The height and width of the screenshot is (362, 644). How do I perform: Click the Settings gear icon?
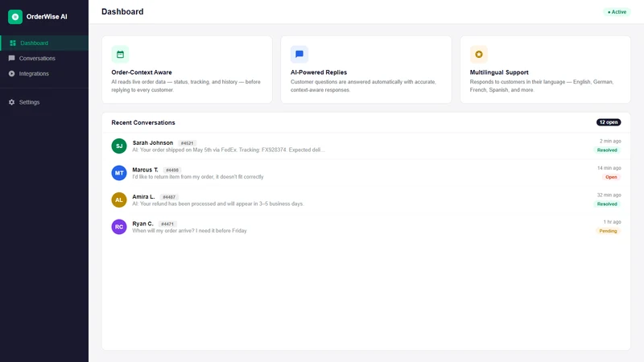pos(11,102)
